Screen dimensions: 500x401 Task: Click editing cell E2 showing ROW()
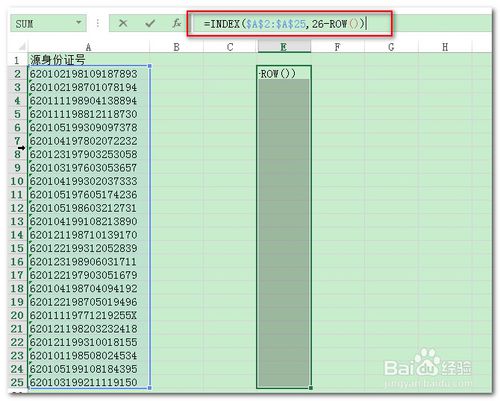pos(284,73)
